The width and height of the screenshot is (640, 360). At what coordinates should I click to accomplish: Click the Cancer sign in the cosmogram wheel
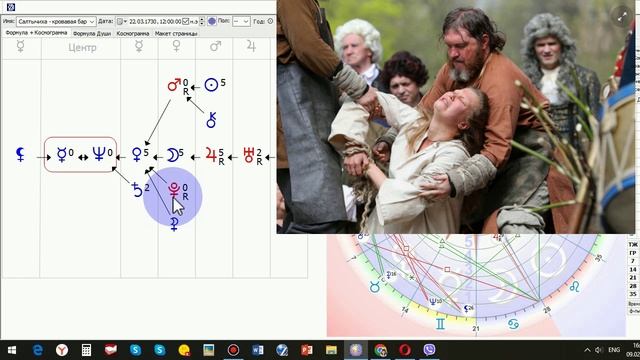pos(513,324)
